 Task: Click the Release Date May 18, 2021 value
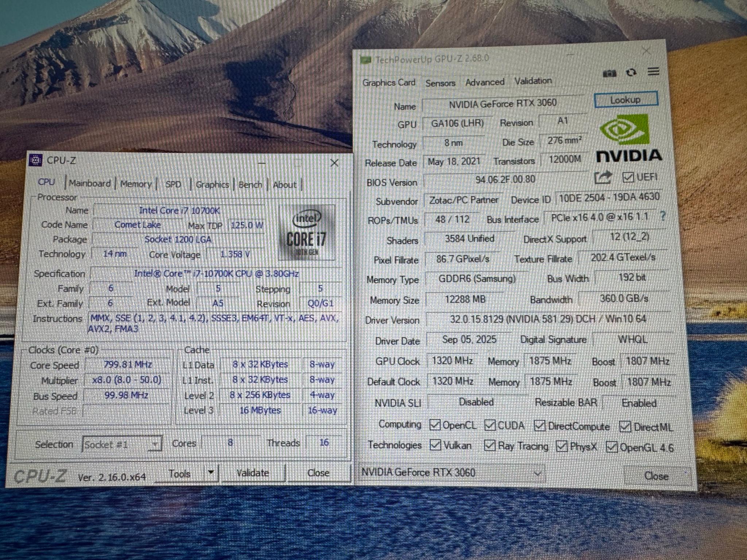coord(454,161)
